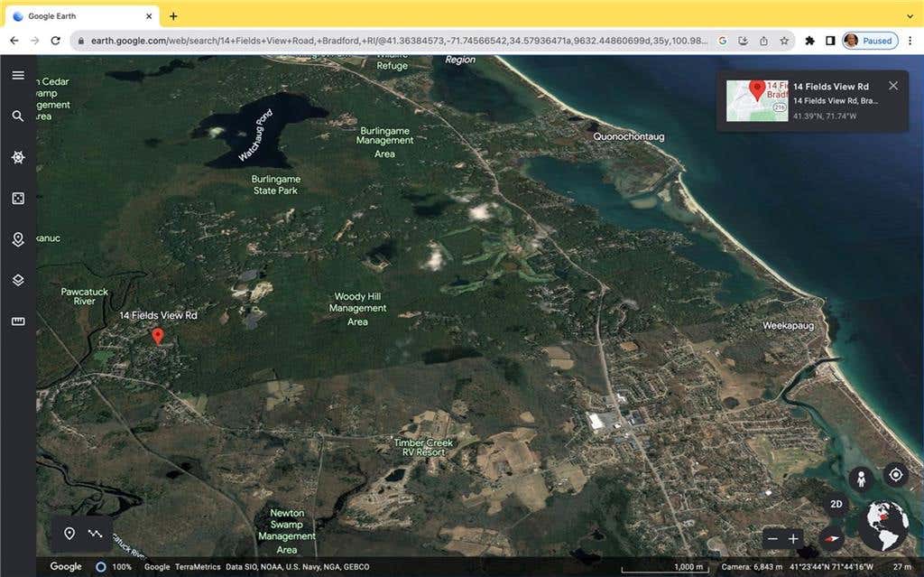Open Voyager ship wheel icon

point(18,157)
